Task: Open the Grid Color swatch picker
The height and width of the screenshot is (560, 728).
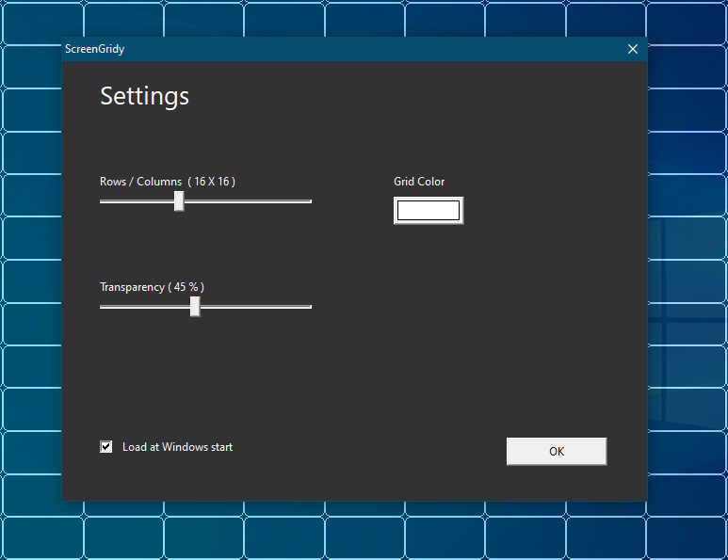Action: click(x=429, y=211)
